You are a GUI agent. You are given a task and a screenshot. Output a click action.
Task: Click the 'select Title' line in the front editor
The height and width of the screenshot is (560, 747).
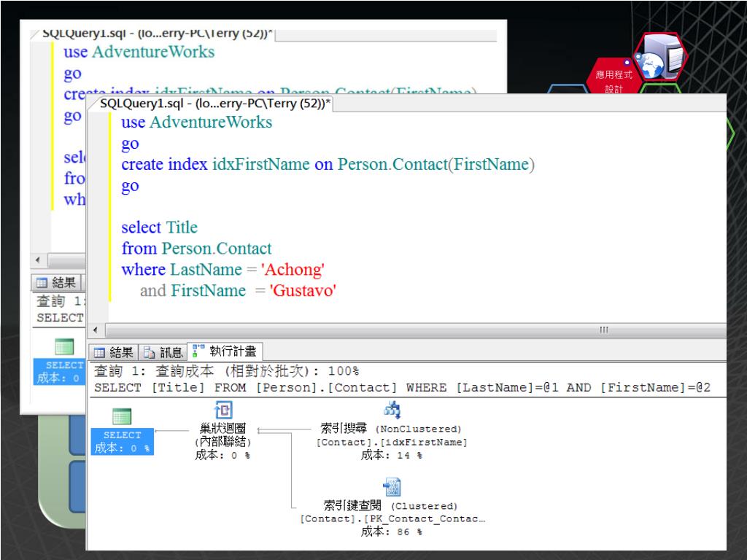pos(160,227)
